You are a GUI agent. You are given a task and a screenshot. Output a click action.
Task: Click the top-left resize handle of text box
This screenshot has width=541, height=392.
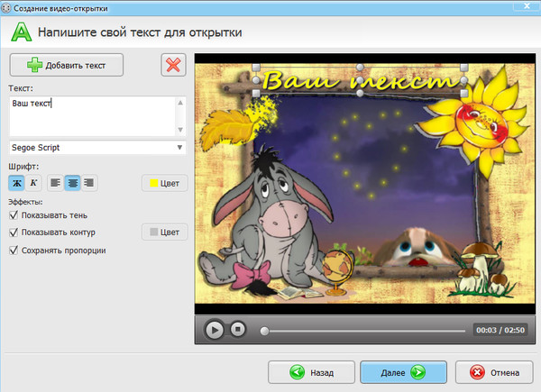(x=256, y=68)
